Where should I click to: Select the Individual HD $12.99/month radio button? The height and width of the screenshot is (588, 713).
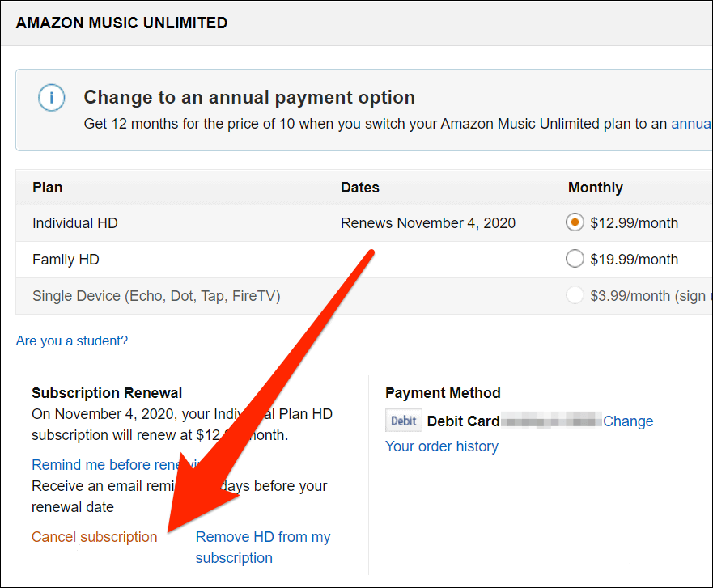click(x=575, y=222)
